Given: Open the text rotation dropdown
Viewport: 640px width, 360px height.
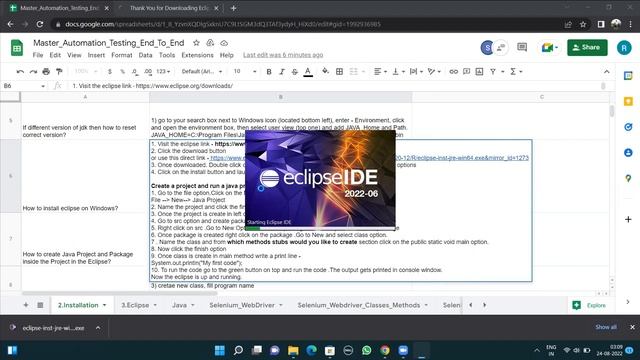Looking at the screenshot, I should coord(434,71).
